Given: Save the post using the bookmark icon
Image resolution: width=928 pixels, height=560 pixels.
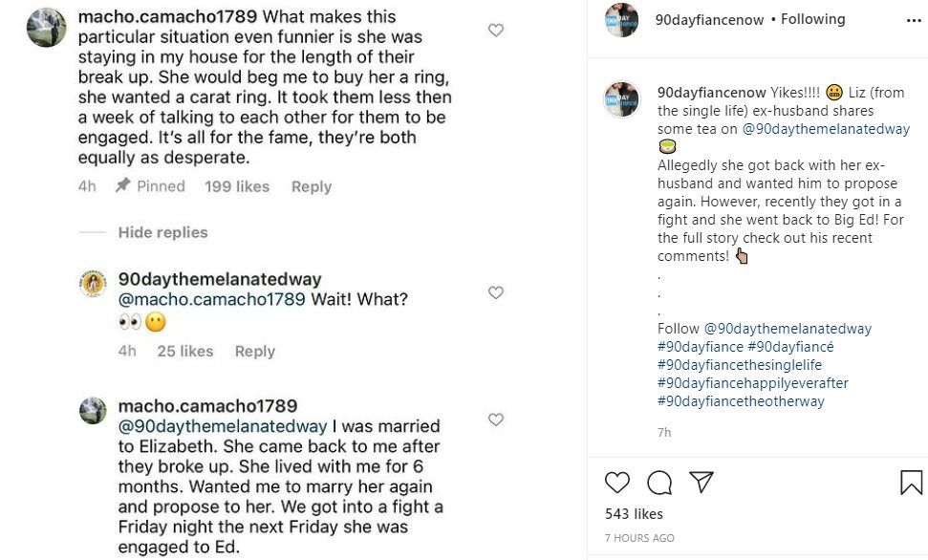Looking at the screenshot, I should (911, 483).
